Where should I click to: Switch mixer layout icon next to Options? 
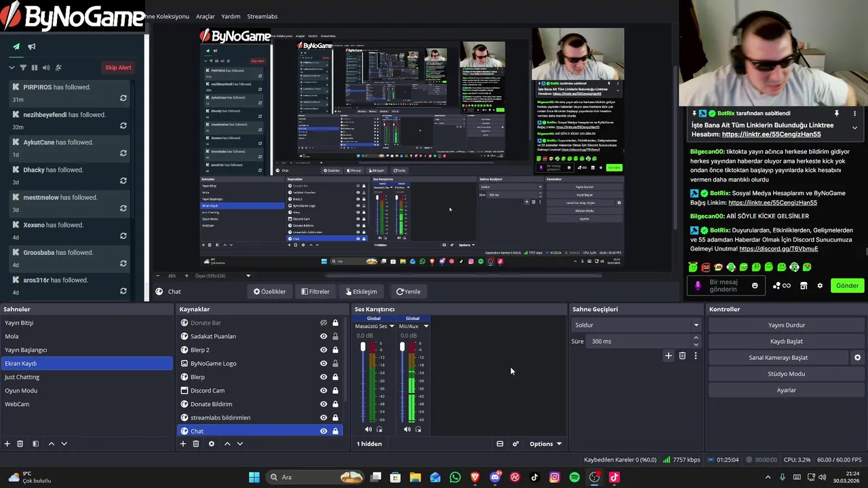(500, 444)
